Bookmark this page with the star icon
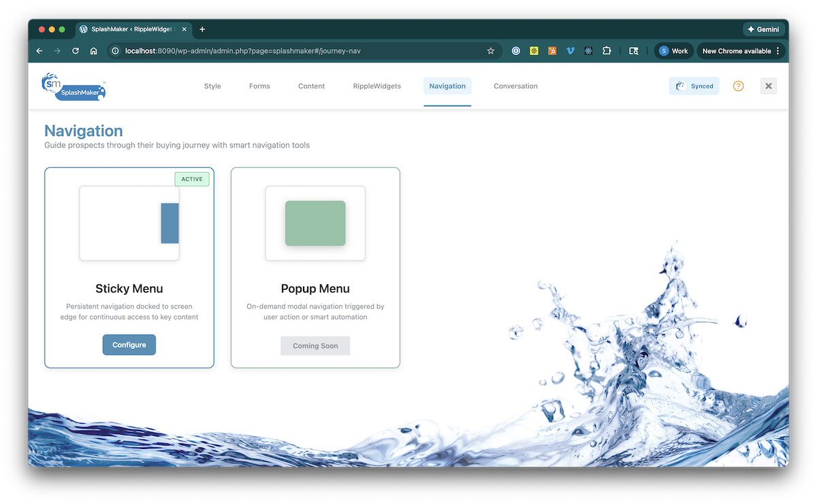 pyautogui.click(x=491, y=51)
